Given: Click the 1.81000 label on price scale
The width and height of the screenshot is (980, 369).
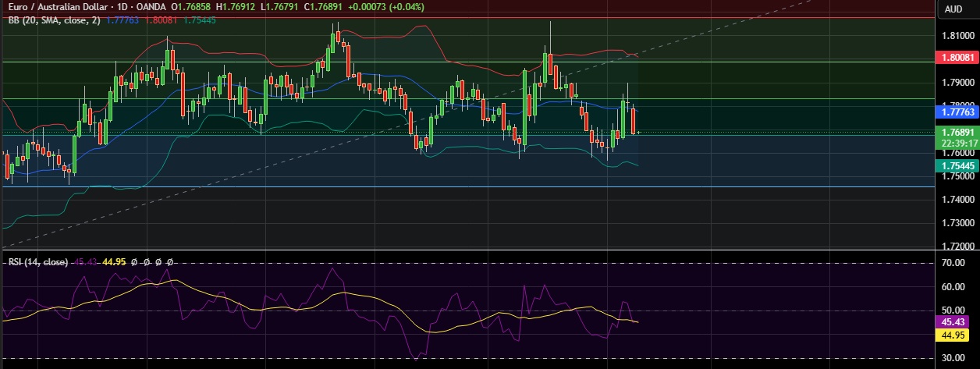Looking at the screenshot, I should coord(957,36).
